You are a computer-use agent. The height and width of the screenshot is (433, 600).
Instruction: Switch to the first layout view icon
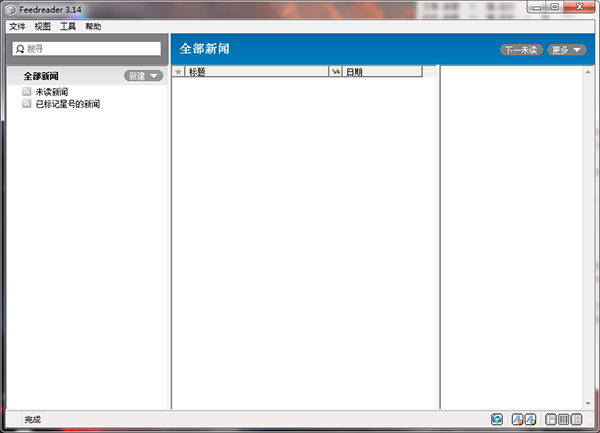click(x=551, y=419)
